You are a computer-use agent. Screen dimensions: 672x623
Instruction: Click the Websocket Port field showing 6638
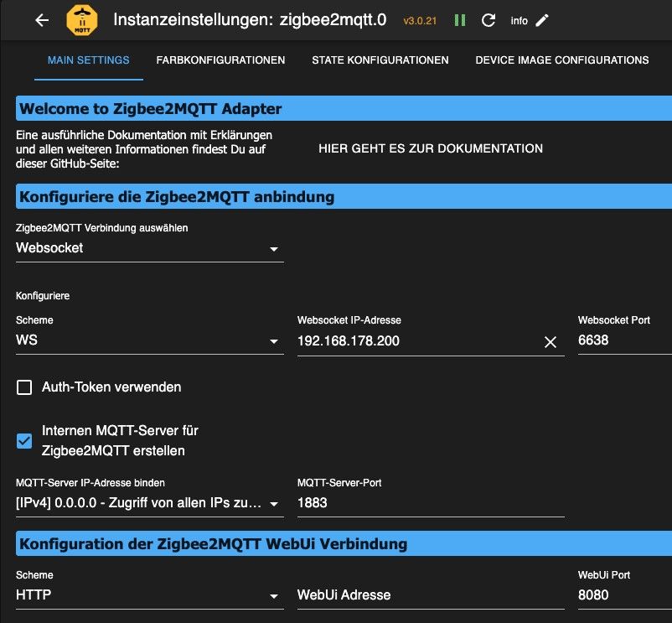click(624, 340)
